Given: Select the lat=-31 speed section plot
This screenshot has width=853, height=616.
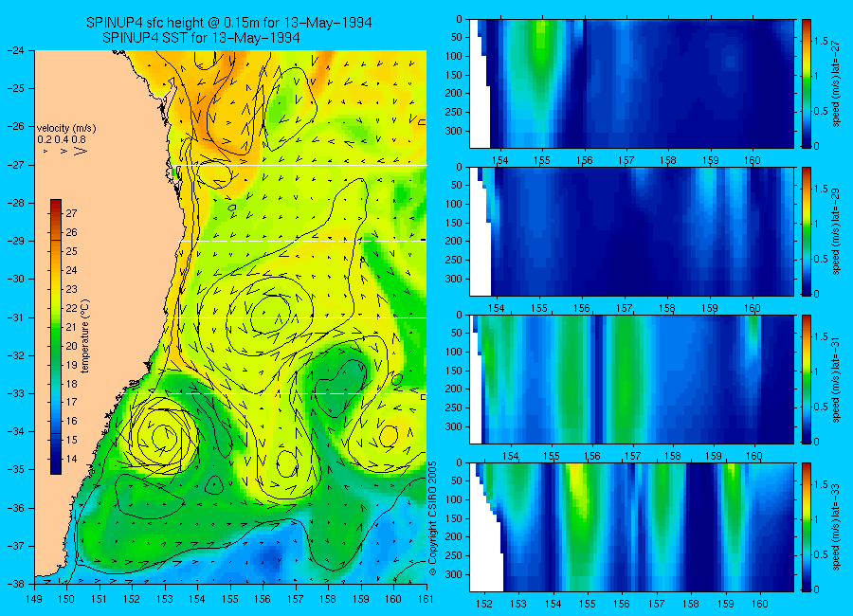Looking at the screenshot, I should (x=631, y=379).
